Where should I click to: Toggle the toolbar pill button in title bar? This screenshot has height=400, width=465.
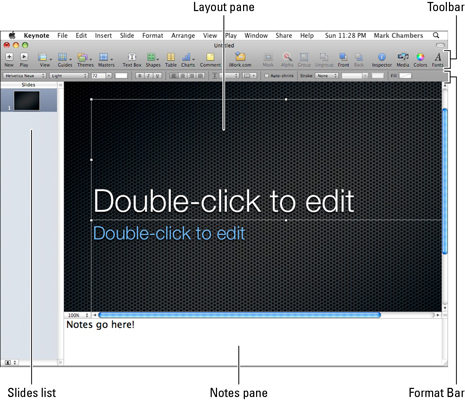pyautogui.click(x=440, y=45)
